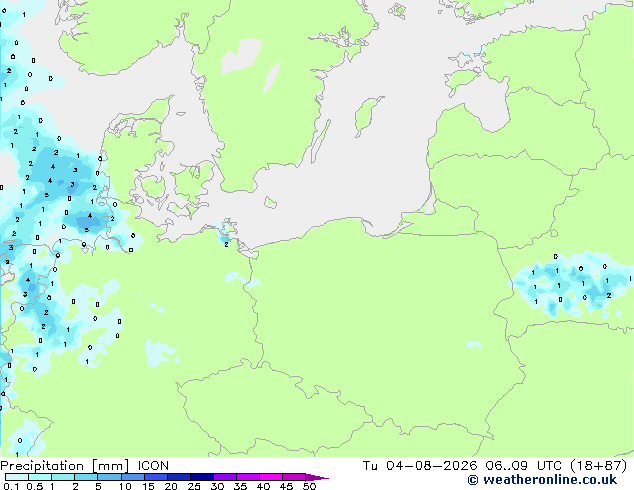Pick the 35–40 mm violet legend swatch
The height and width of the screenshot is (490, 634).
(x=248, y=477)
